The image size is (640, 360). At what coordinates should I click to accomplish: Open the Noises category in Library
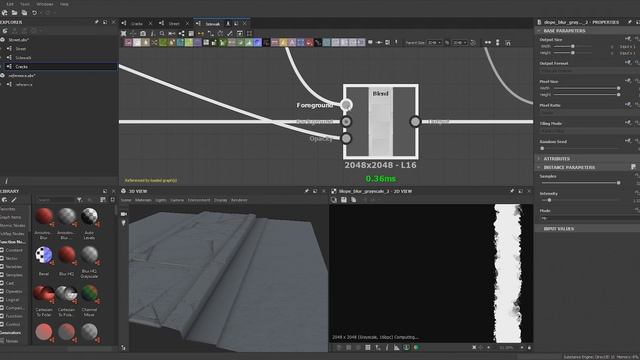pos(12,341)
